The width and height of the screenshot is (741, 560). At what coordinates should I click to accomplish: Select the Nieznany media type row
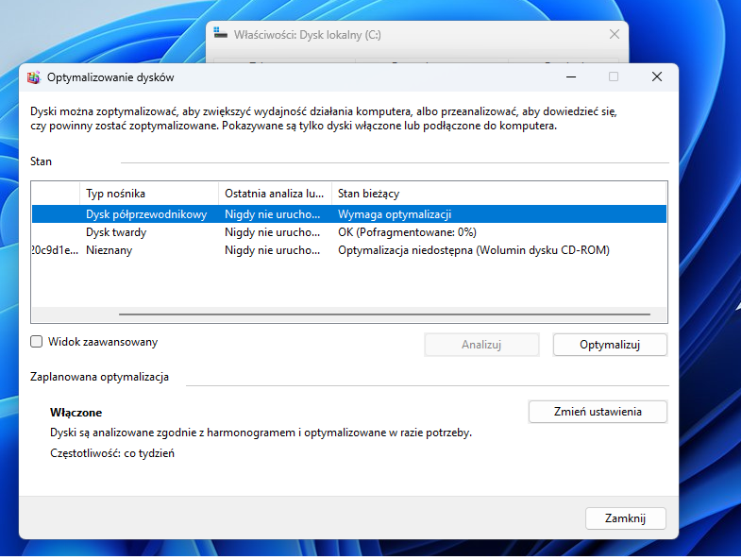coord(349,250)
